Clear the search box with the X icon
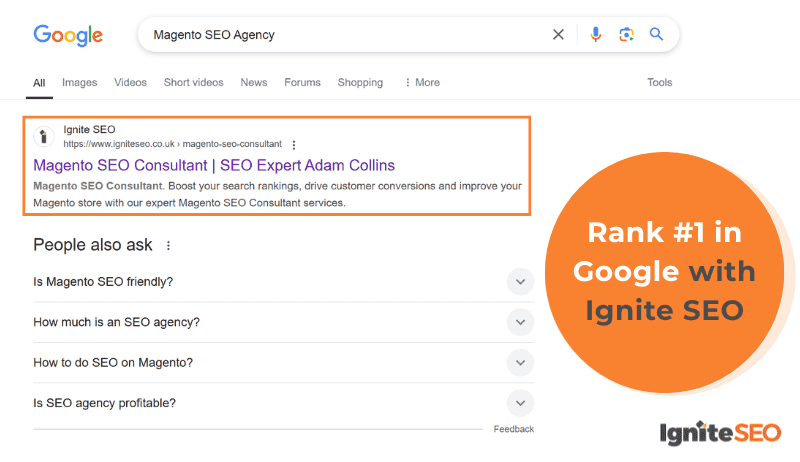Image resolution: width=800 pixels, height=462 pixels. click(558, 35)
